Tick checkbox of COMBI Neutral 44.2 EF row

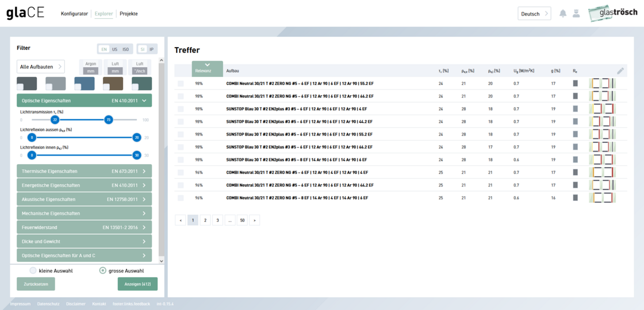tap(181, 185)
